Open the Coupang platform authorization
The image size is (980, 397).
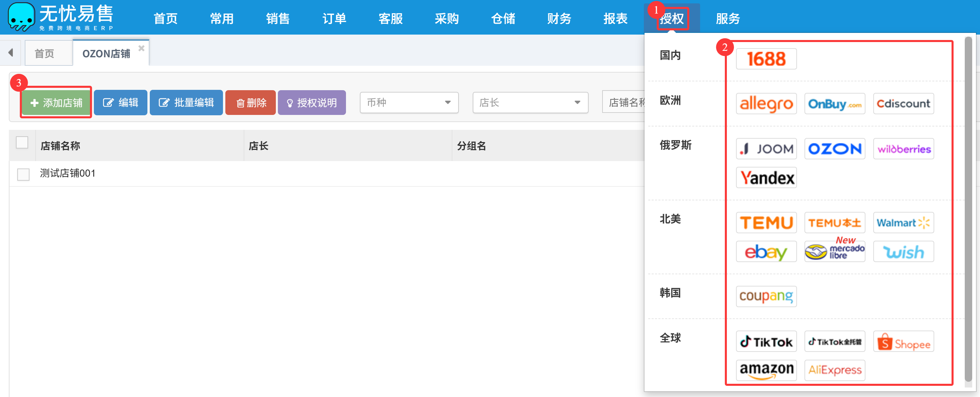tap(766, 296)
